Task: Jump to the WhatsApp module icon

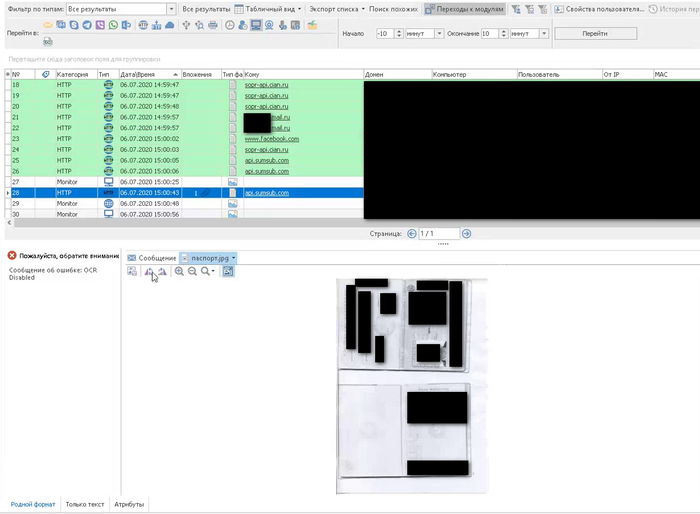Action: coord(113,25)
